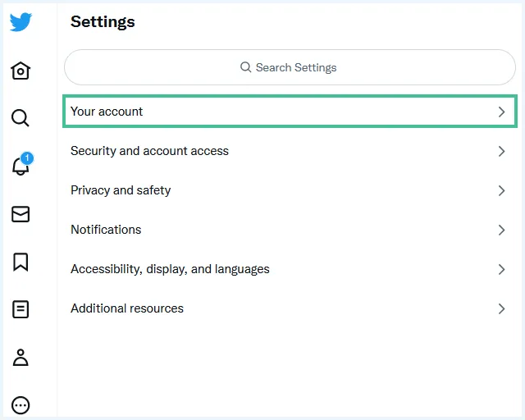This screenshot has width=525, height=420.
Task: Click the Settings heading text
Action: [x=103, y=22]
